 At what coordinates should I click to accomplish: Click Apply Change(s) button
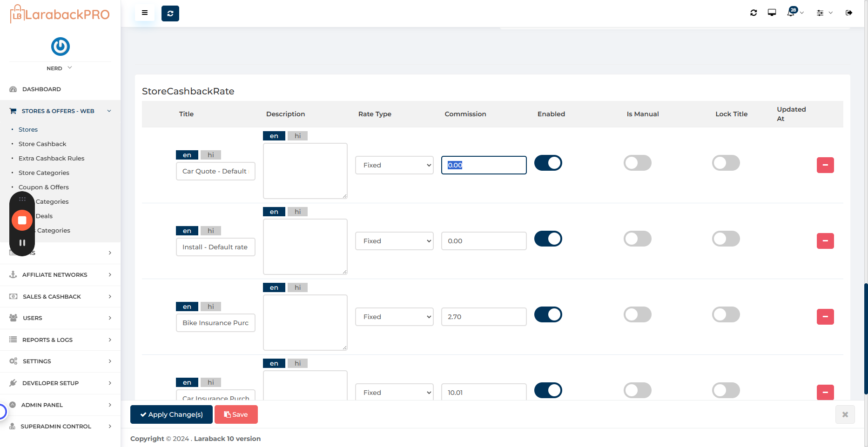pyautogui.click(x=171, y=414)
